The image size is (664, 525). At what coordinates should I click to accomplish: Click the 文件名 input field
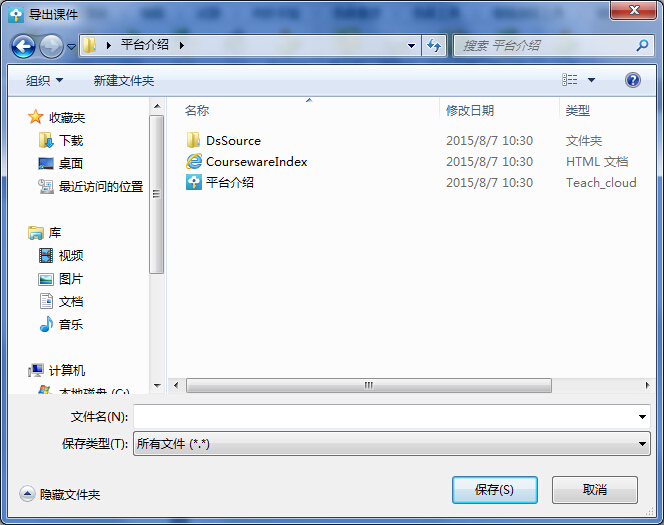(392, 417)
